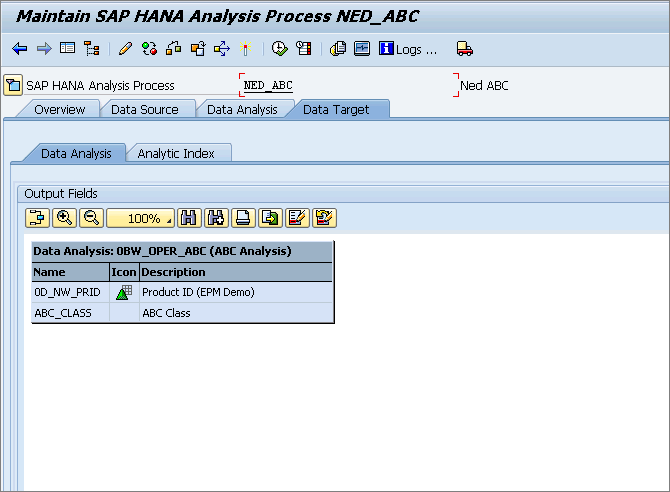Screen dimensions: 670x492
Task: Click the Ned ABC description text
Action: point(484,85)
